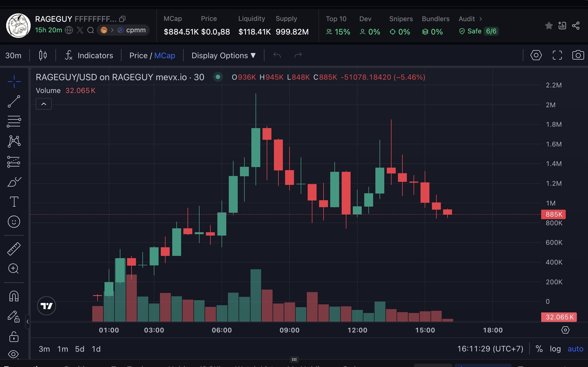This screenshot has height=367, width=588.
Task: Grab the bottom panel resize handle
Action: click(294, 359)
